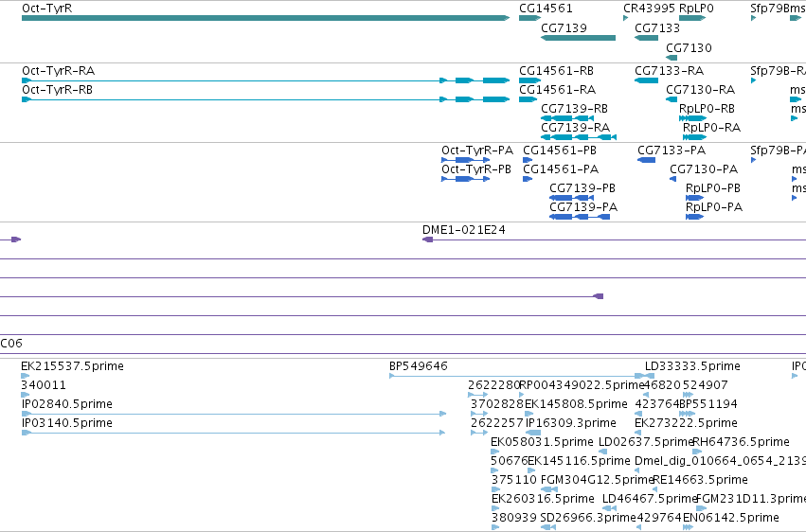The height and width of the screenshot is (532, 806).
Task: Click the EK058031.5prime EST label
Action: coord(542,442)
